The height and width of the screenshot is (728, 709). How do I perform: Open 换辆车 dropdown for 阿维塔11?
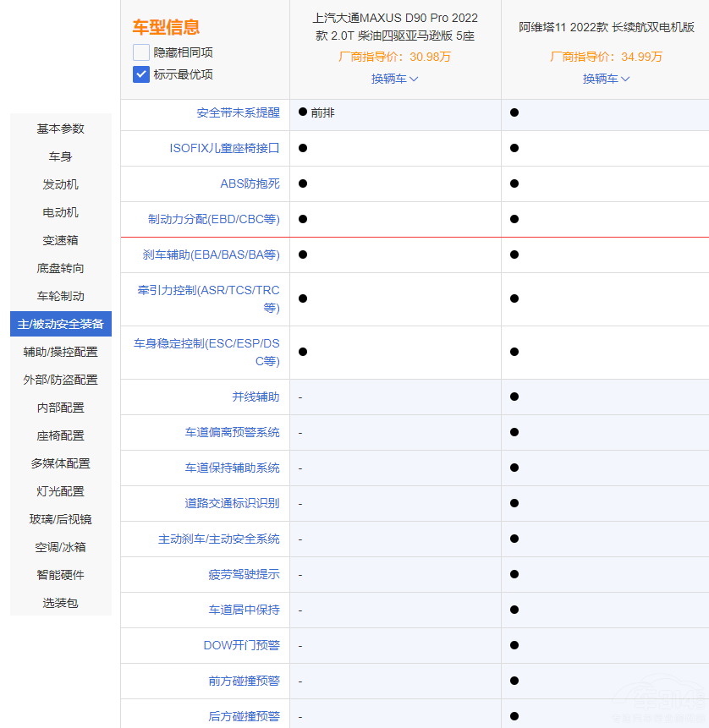coord(606,79)
